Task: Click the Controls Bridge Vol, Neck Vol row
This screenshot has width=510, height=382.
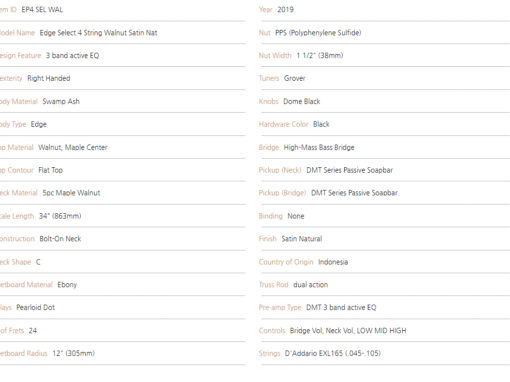Action: [x=384, y=331]
